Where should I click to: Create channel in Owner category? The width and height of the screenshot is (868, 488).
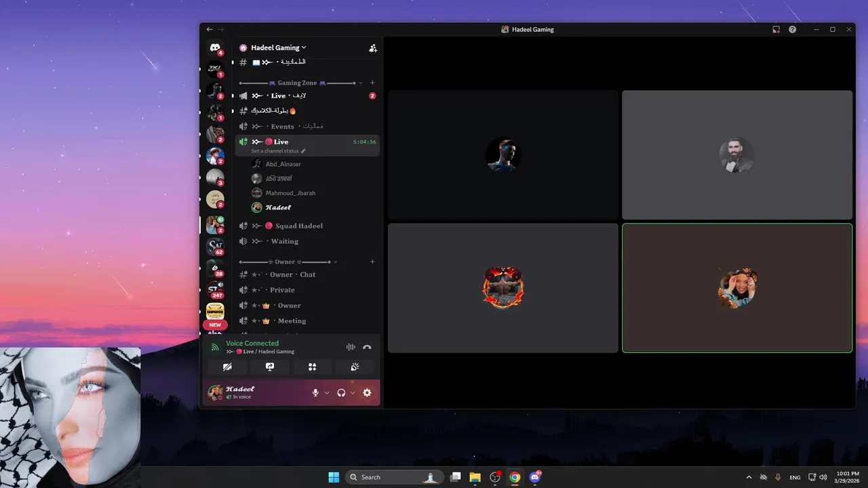[x=372, y=262]
